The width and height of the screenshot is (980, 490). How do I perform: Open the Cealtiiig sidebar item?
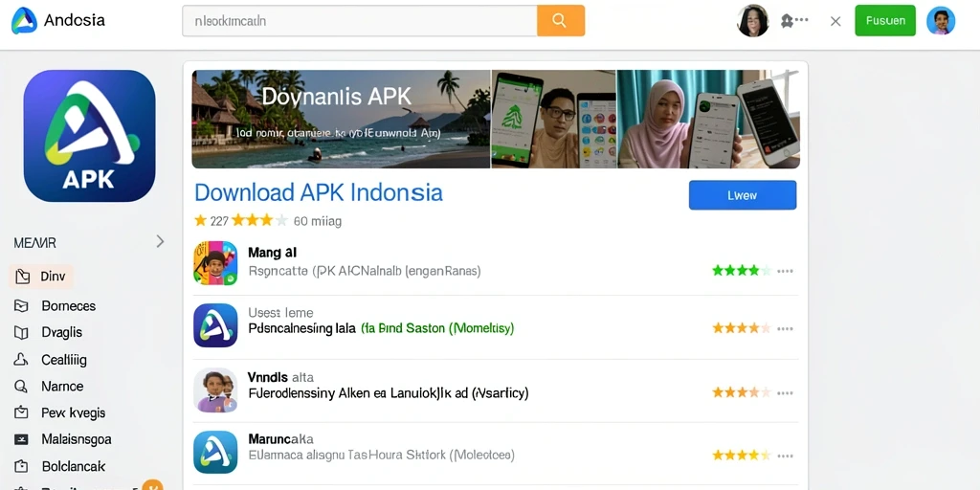coord(50,360)
